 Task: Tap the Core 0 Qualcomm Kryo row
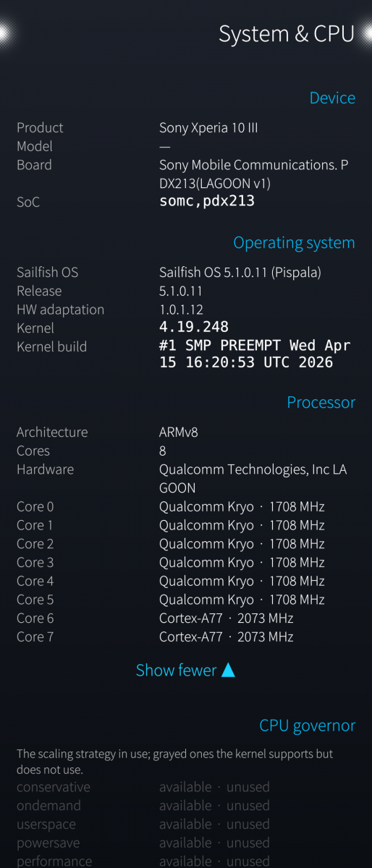[186, 506]
